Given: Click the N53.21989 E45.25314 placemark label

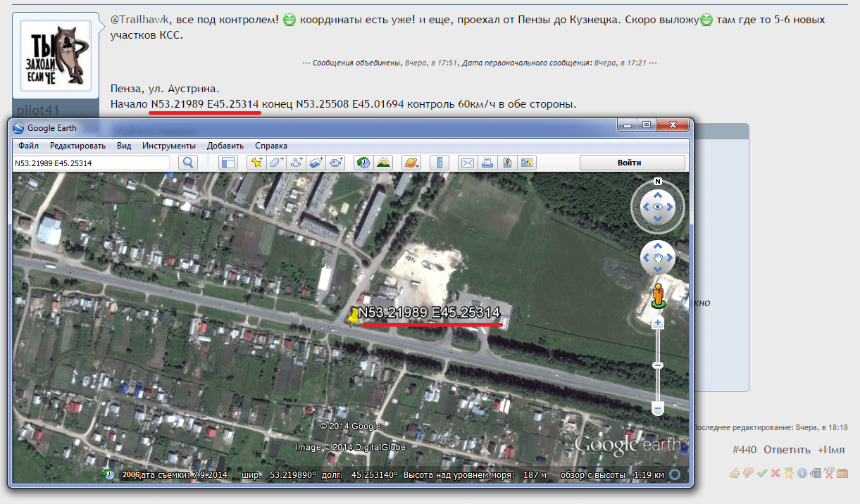Looking at the screenshot, I should (x=429, y=313).
